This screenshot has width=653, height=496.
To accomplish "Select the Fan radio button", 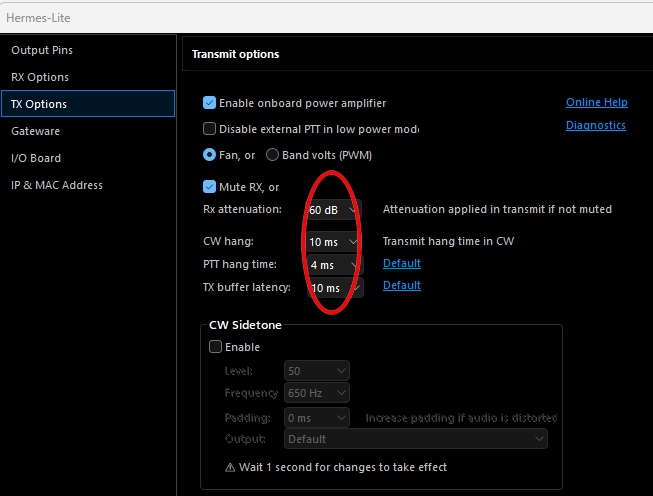I will pyautogui.click(x=210, y=155).
